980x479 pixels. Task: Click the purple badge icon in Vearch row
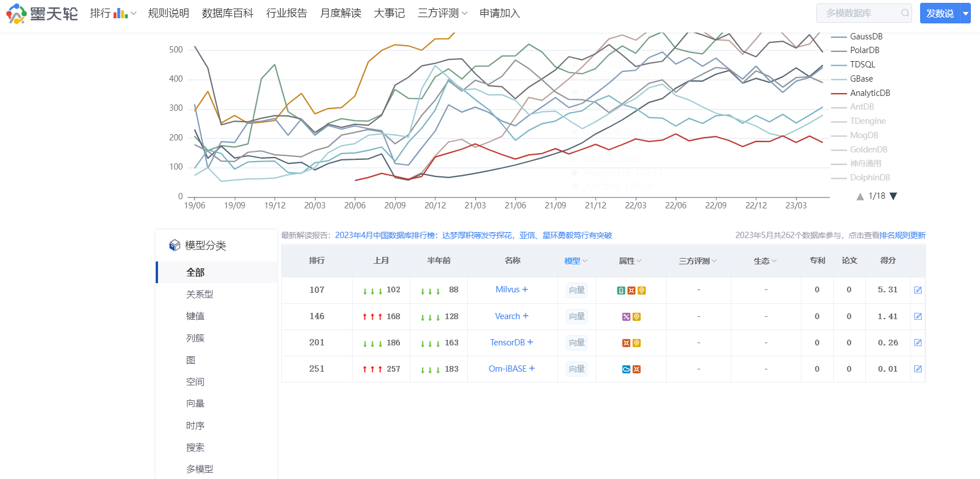point(626,317)
